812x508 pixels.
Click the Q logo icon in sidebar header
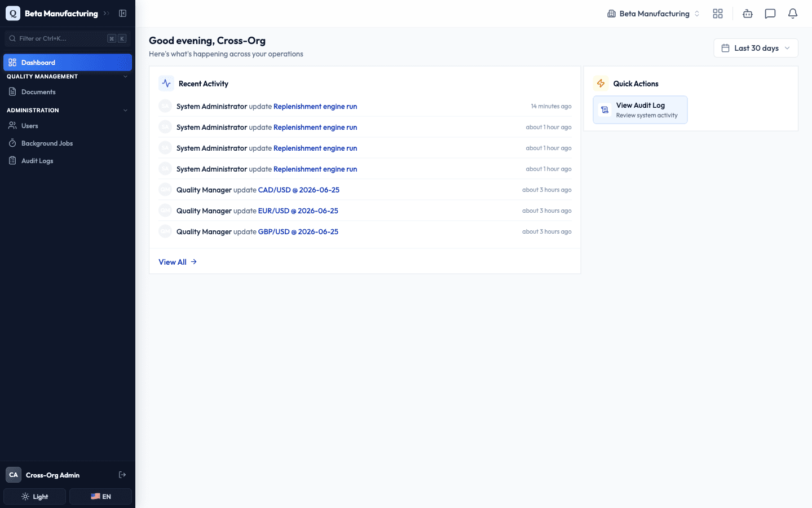click(x=13, y=14)
